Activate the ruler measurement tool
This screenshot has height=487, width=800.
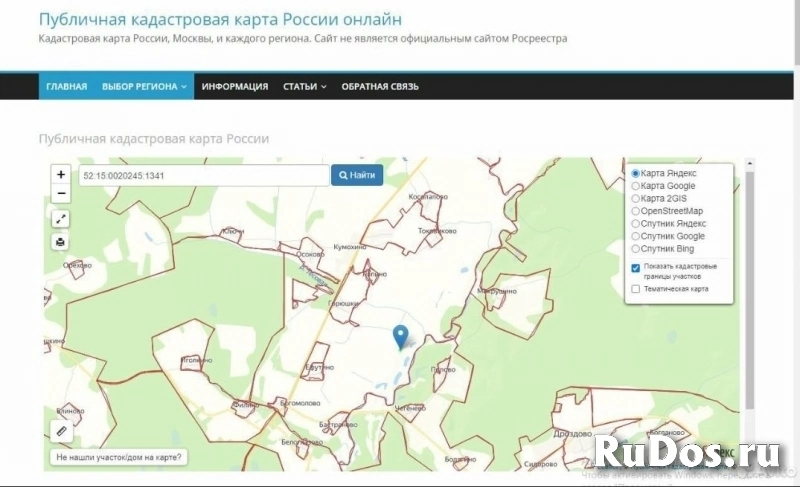point(61,431)
